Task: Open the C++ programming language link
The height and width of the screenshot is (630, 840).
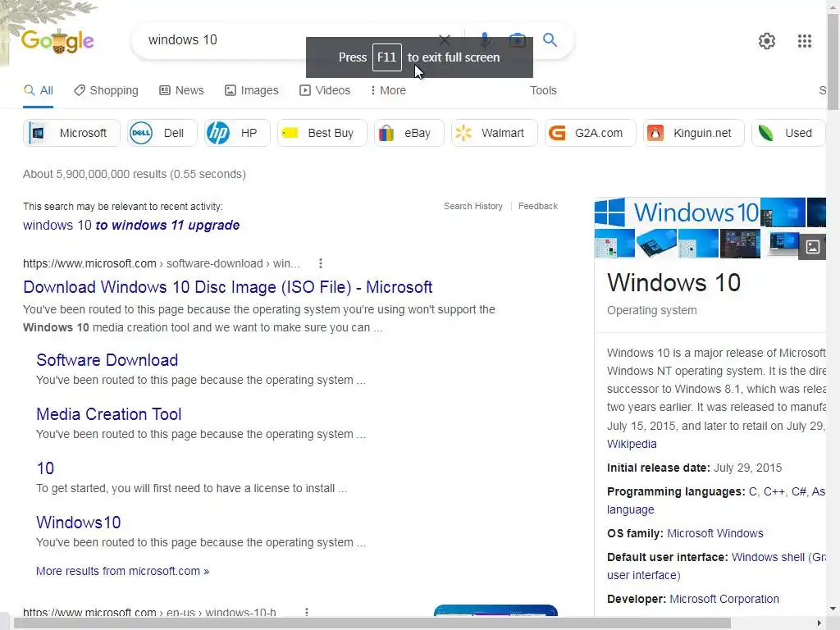Action: coord(774,492)
